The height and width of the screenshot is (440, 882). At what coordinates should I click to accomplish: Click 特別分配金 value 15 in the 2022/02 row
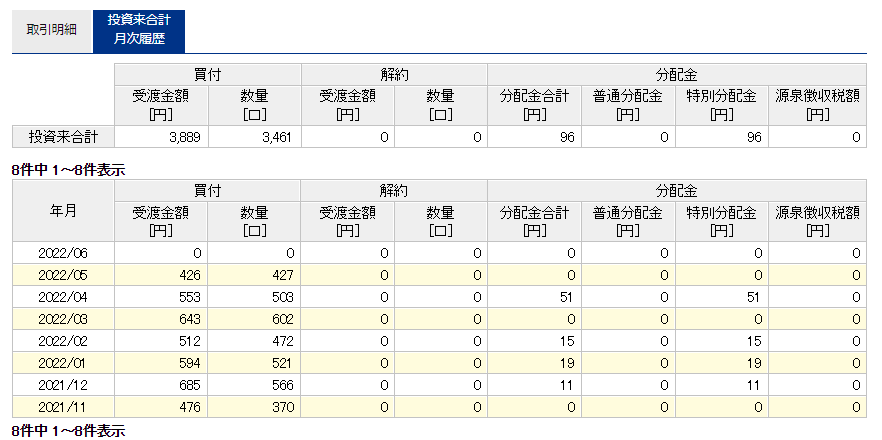754,341
